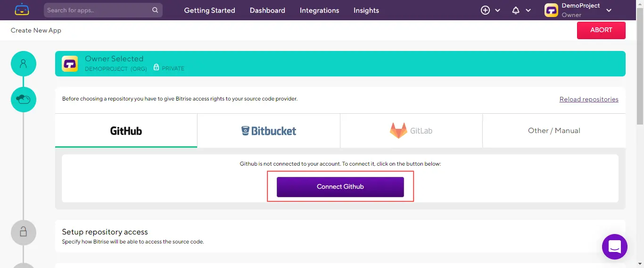Click the search magnifier icon

click(x=155, y=10)
